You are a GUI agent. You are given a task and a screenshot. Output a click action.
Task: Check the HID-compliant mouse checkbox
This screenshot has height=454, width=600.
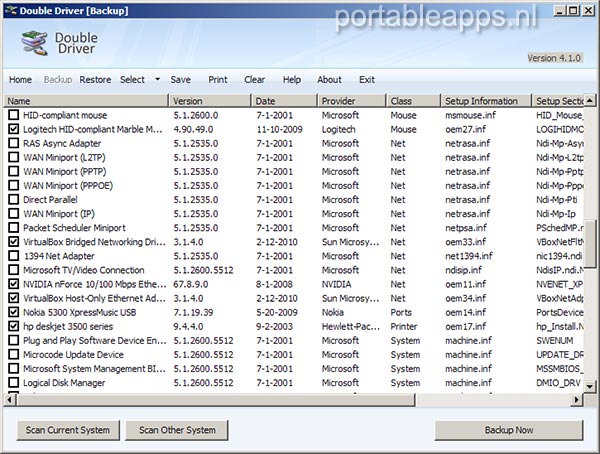click(x=13, y=115)
